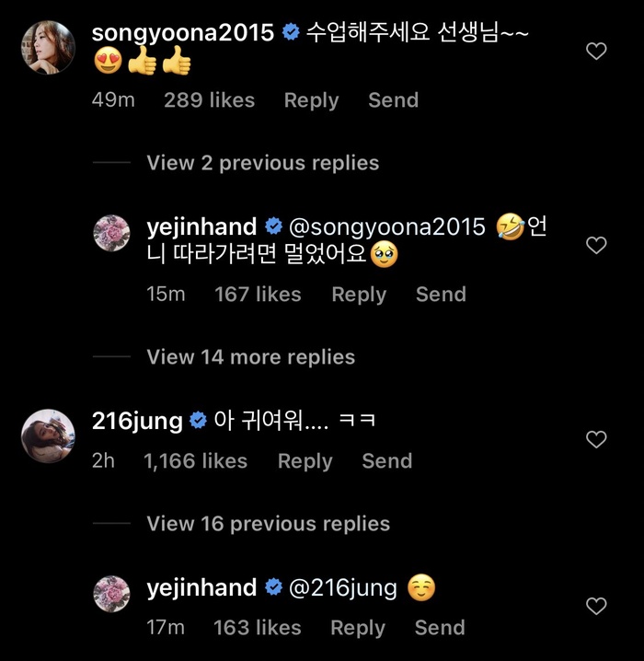Tap yejinhand's avatar on the 216jung reply
The width and height of the screenshot is (644, 661).
112,594
